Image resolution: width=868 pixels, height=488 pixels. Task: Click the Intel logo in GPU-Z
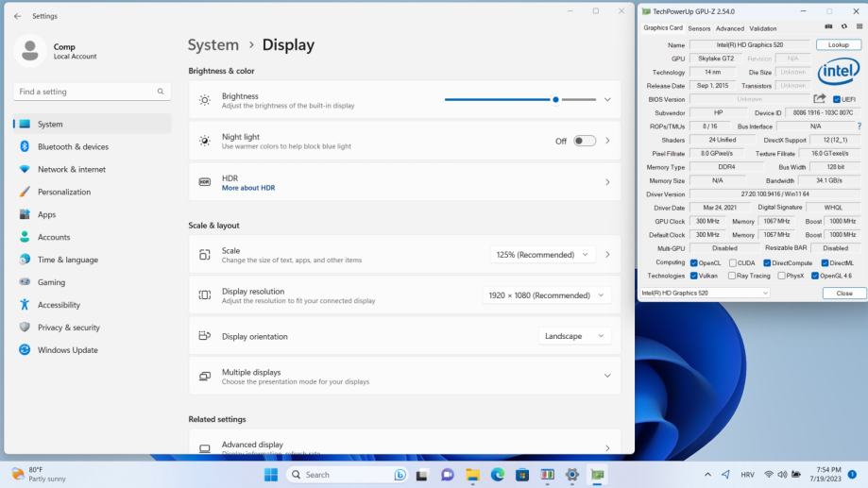coord(838,72)
